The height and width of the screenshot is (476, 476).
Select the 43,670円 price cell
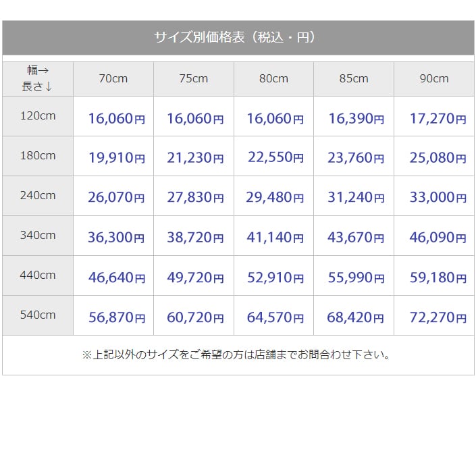[356, 238]
